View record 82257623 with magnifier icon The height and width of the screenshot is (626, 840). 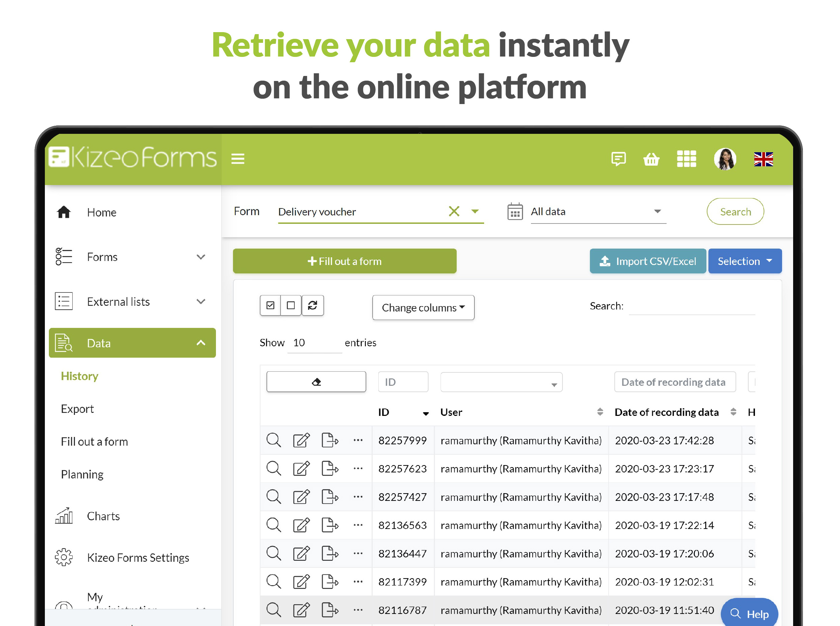point(274,469)
